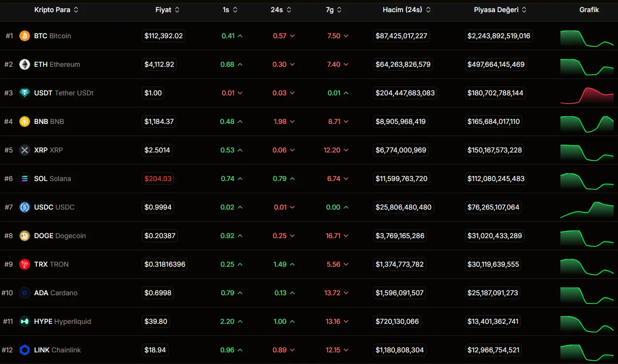
Task: Sort by Fiyat column header
Action: [167, 10]
